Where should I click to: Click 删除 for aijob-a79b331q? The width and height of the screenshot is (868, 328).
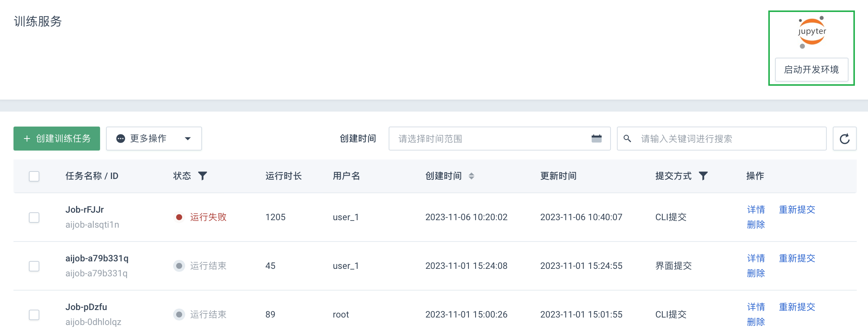[756, 273]
